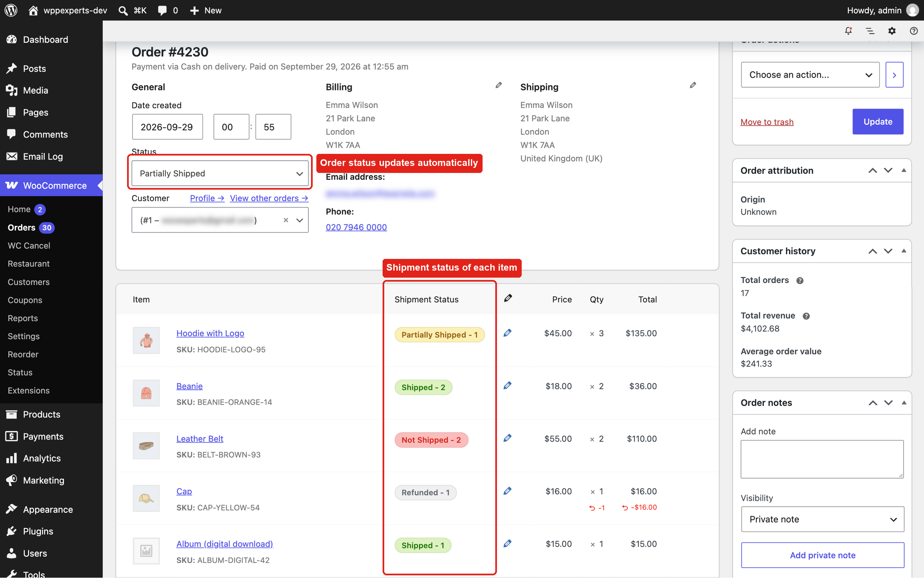Open note Visibility dropdown
Image resolution: width=924 pixels, height=578 pixels.
822,519
